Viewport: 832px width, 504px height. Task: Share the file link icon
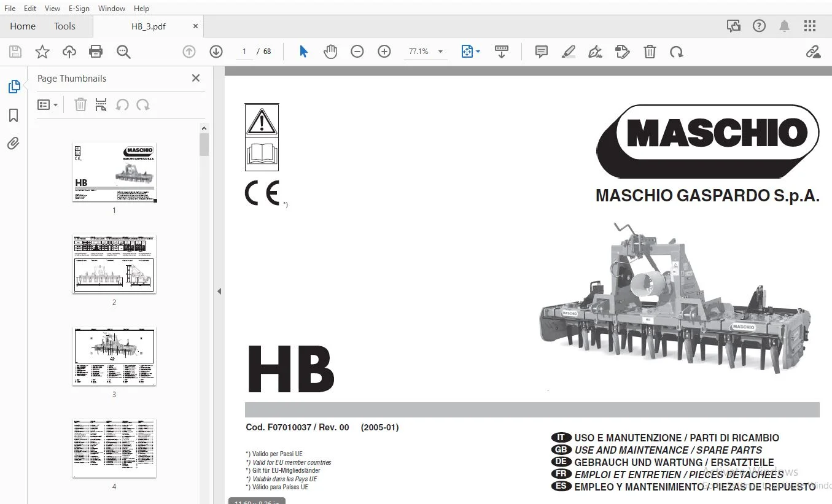pyautogui.click(x=813, y=52)
